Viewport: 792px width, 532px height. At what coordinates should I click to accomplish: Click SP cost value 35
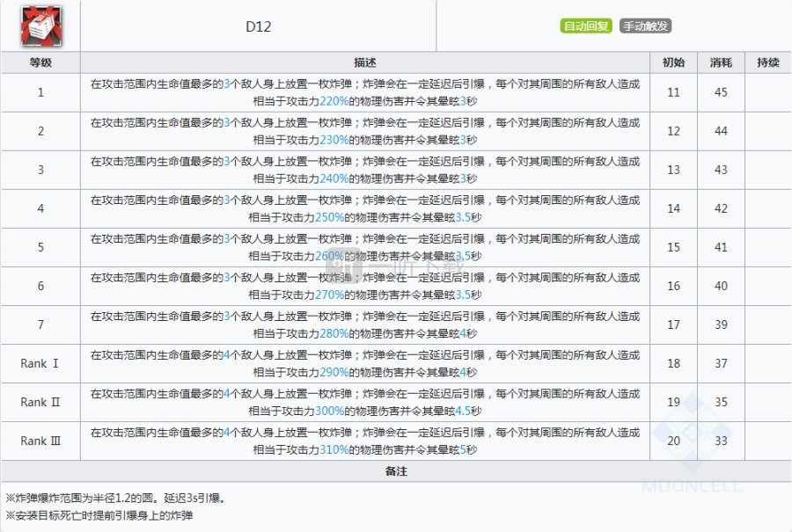coord(721,402)
